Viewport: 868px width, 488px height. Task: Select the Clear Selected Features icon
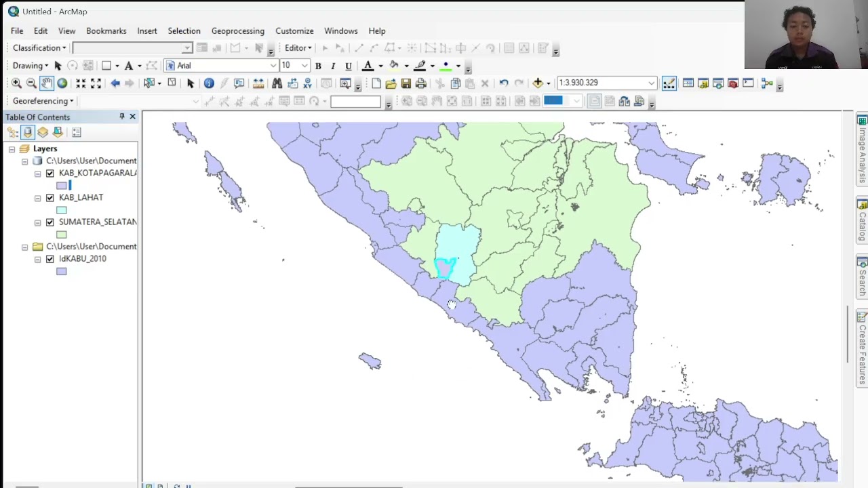[172, 83]
